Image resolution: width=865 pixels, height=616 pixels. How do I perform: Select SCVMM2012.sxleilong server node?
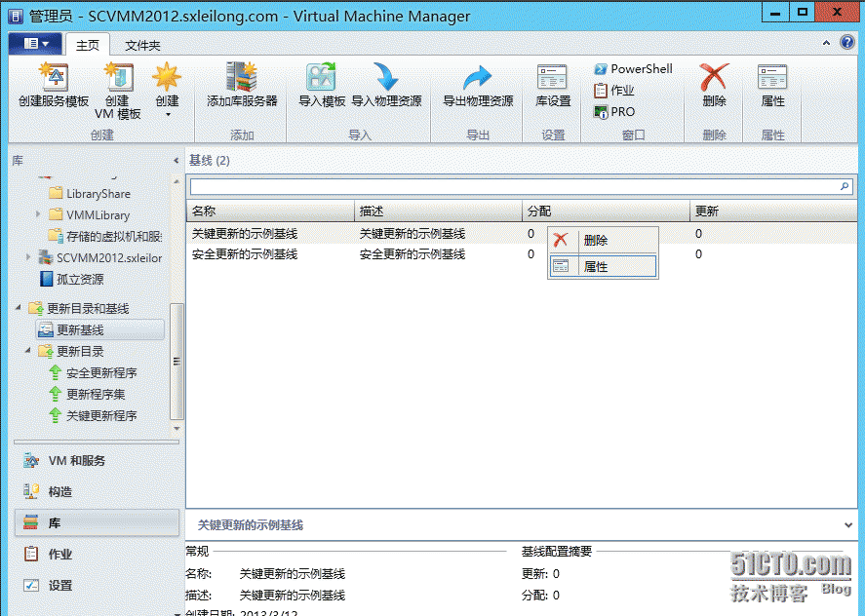coord(99,257)
